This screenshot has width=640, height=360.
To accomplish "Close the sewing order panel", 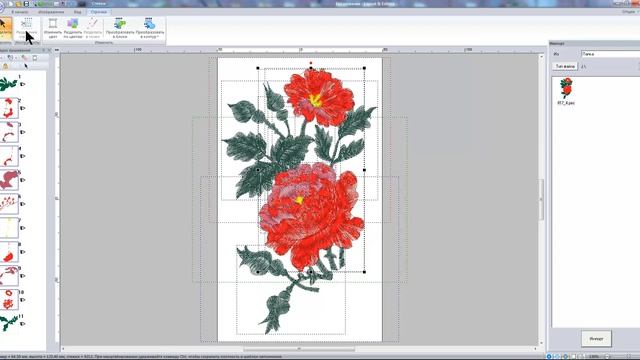I will pyautogui.click(x=49, y=50).
